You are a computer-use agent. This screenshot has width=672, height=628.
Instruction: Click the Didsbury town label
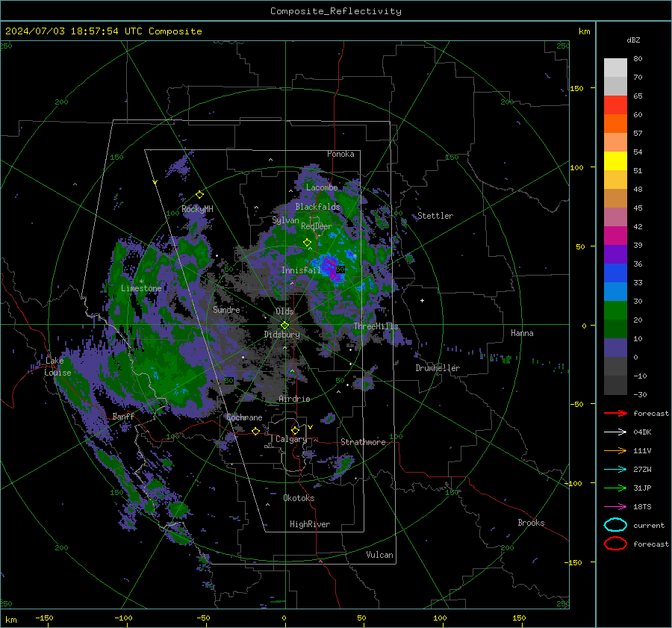[282, 335]
